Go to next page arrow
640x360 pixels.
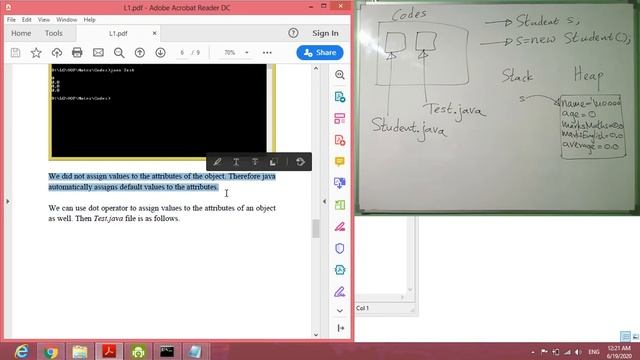pyautogui.click(x=160, y=53)
